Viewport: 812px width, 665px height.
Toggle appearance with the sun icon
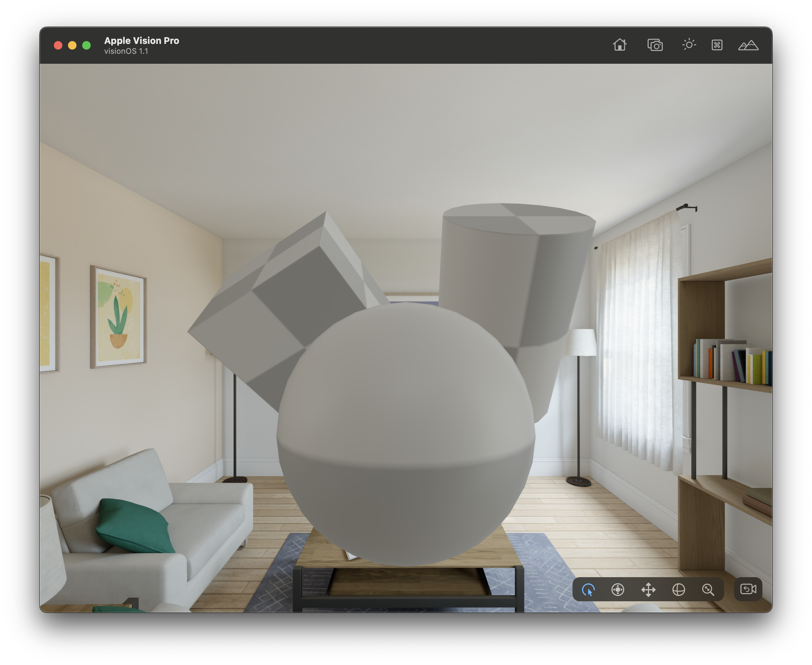[689, 45]
